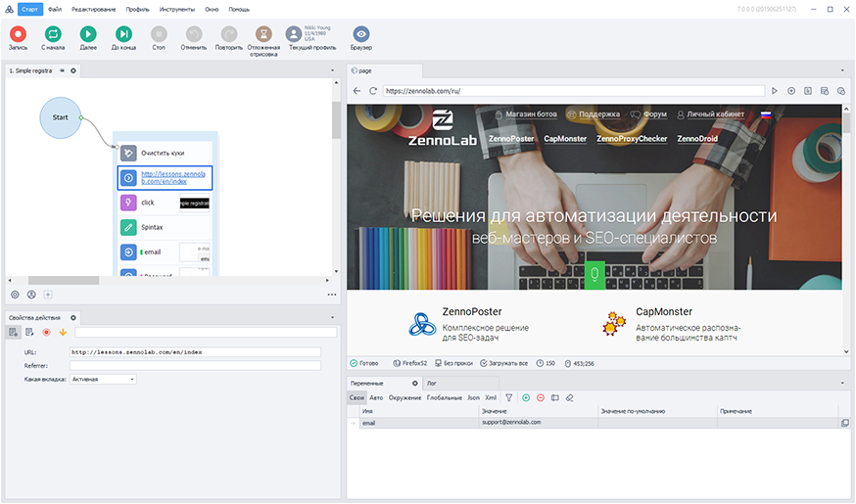Click red remove variable icon
This screenshot has height=504, width=856.
coord(541,397)
